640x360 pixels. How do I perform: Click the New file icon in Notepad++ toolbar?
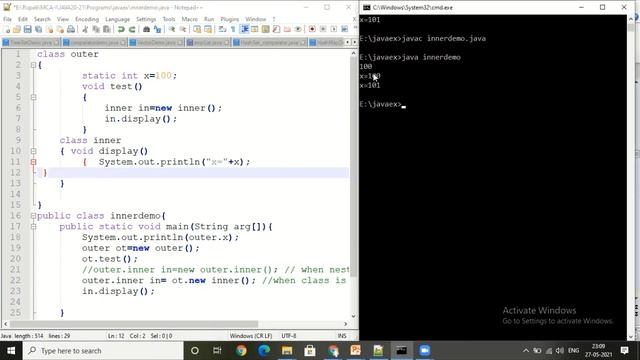pos(6,29)
